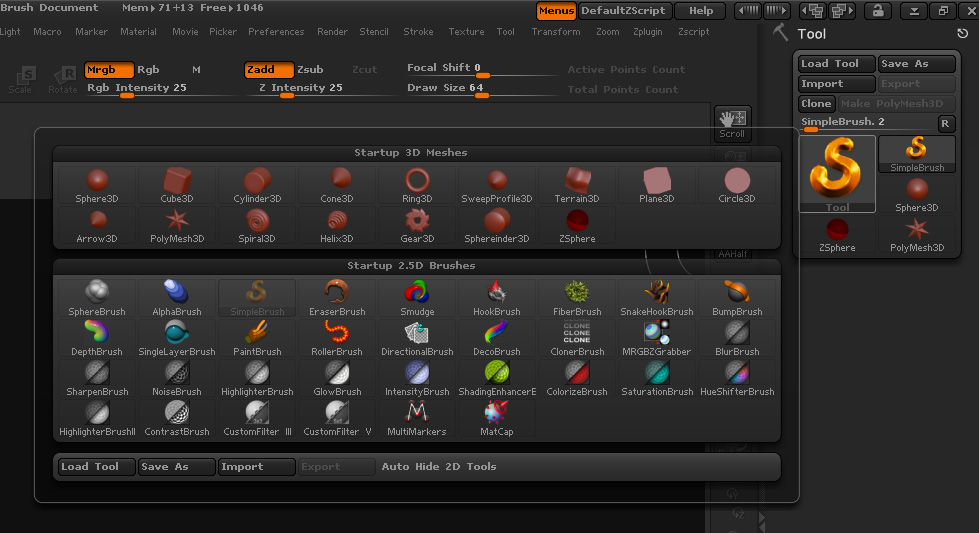Toggle Auto Hide 2D Tools
The width and height of the screenshot is (979, 533).
pos(438,466)
